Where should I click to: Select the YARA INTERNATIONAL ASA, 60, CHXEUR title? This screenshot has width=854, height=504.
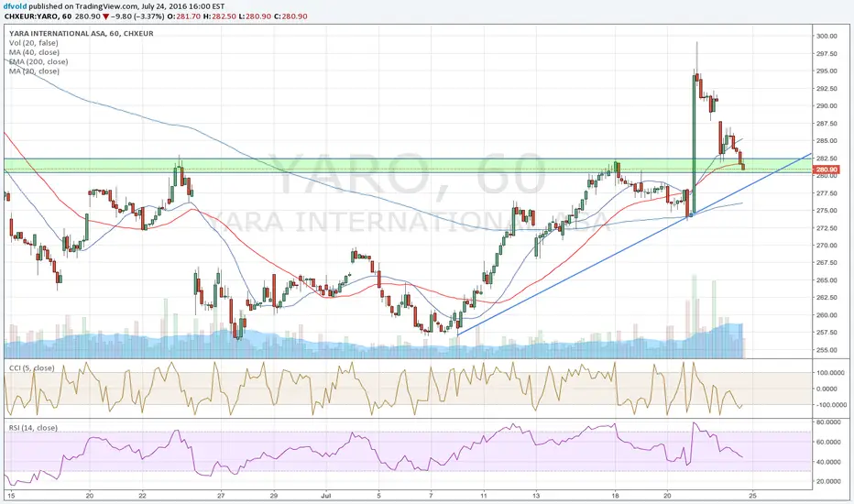point(82,33)
